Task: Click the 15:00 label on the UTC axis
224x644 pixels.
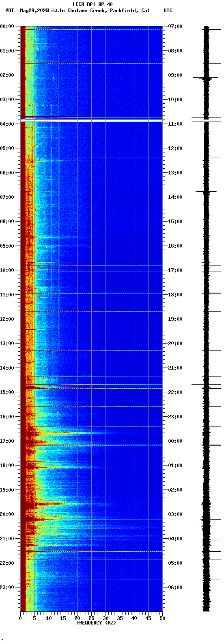Action: coord(175,222)
